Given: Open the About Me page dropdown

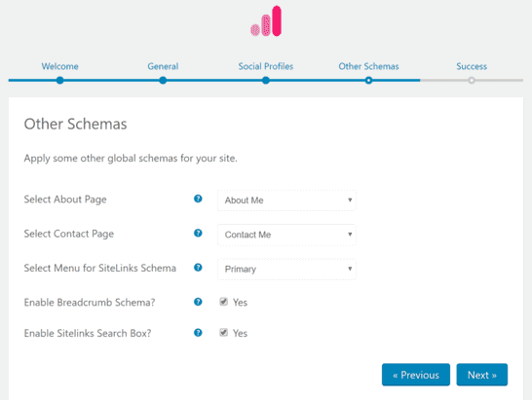Looking at the screenshot, I should 286,200.
